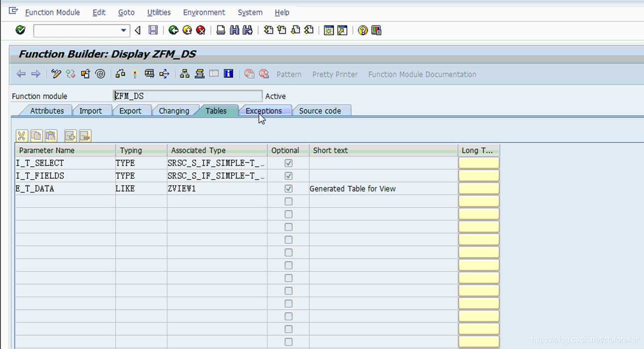
Task: Click the blue Information icon
Action: (x=228, y=74)
